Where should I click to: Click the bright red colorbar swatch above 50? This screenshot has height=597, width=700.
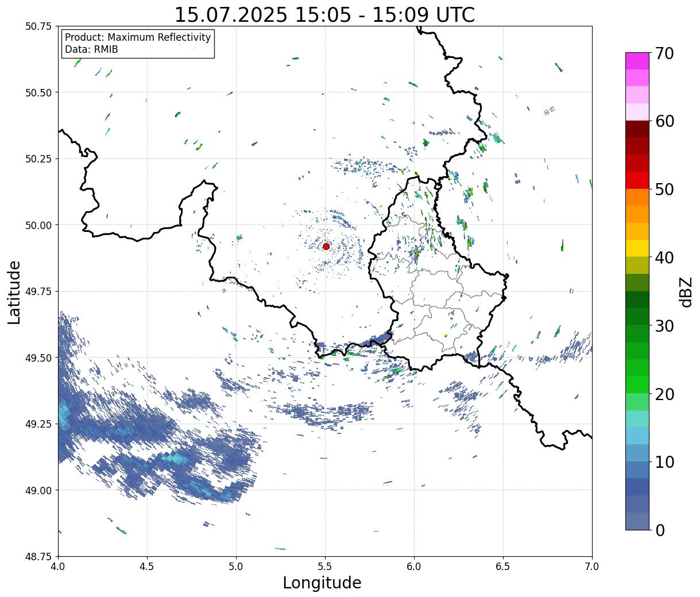pos(637,180)
